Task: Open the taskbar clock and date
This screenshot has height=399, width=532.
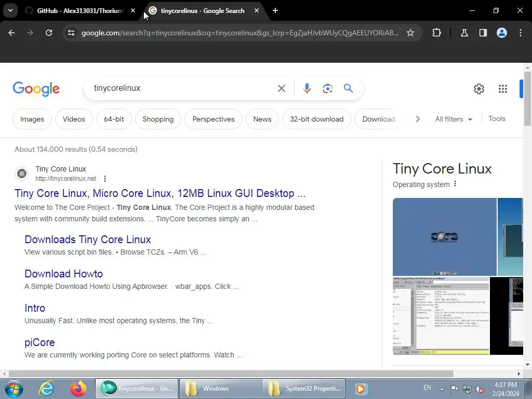Action: point(506,389)
